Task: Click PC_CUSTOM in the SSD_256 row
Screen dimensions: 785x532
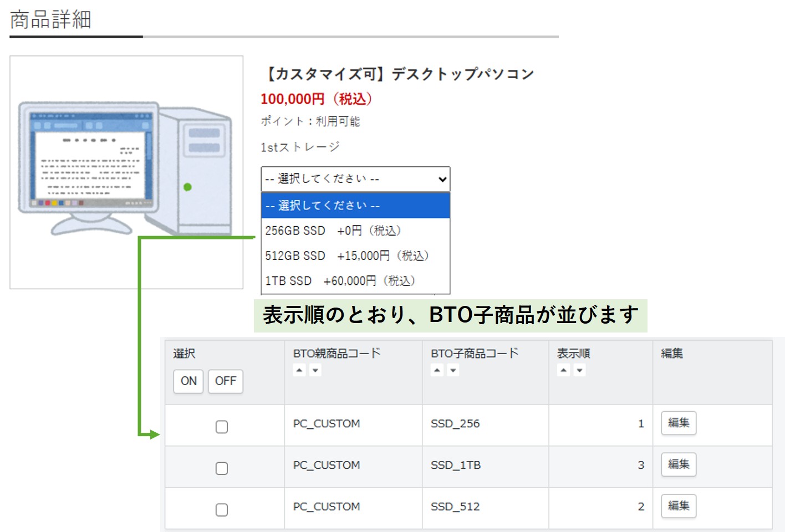Action: coord(327,424)
